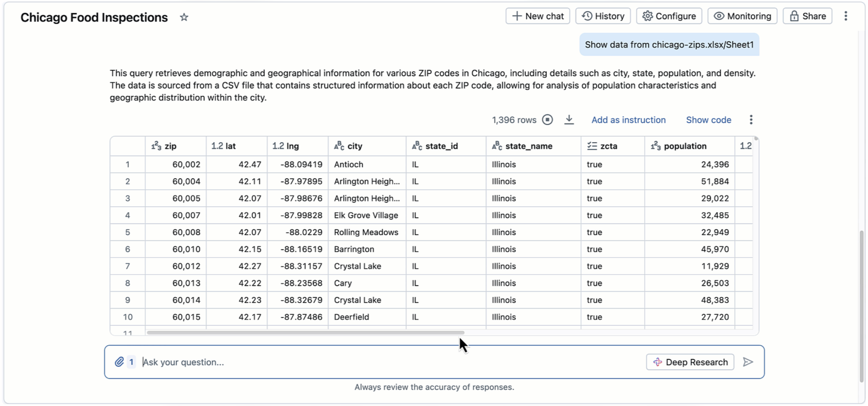Open the results kebab menu
868x406 pixels.
pyautogui.click(x=751, y=120)
